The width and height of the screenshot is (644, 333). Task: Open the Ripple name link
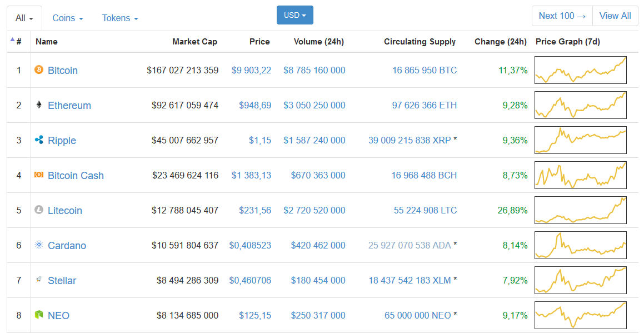[x=62, y=141]
